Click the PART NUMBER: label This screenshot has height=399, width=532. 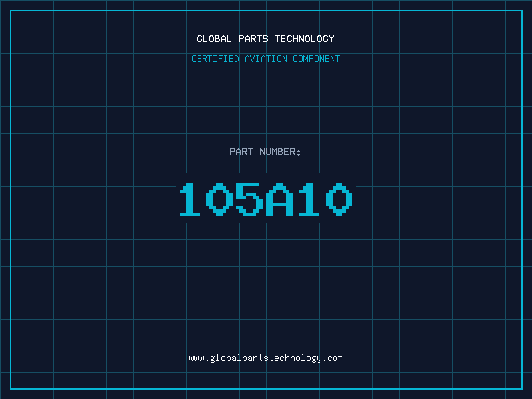(265, 152)
